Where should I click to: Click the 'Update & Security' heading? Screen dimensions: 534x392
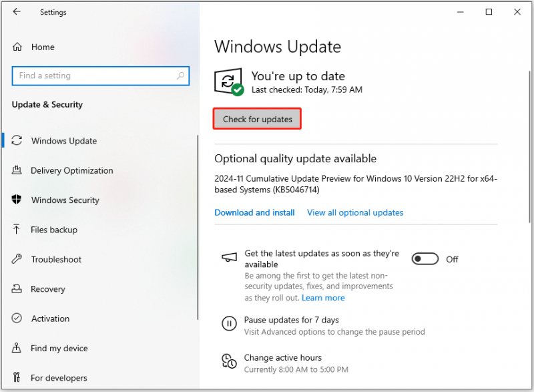(47, 105)
